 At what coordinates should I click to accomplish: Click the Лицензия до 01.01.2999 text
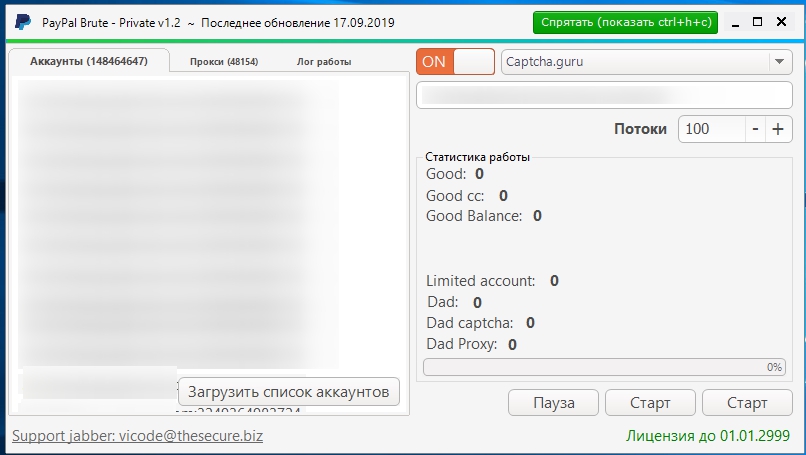coord(708,435)
